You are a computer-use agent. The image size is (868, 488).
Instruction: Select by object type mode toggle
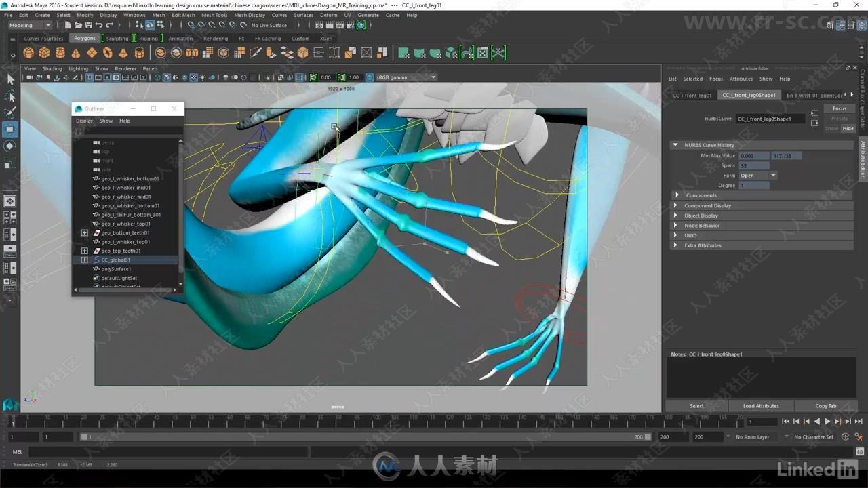coord(150,25)
